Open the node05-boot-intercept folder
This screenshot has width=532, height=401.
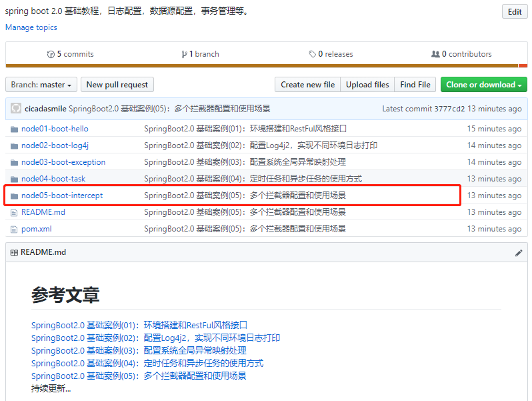(x=62, y=195)
